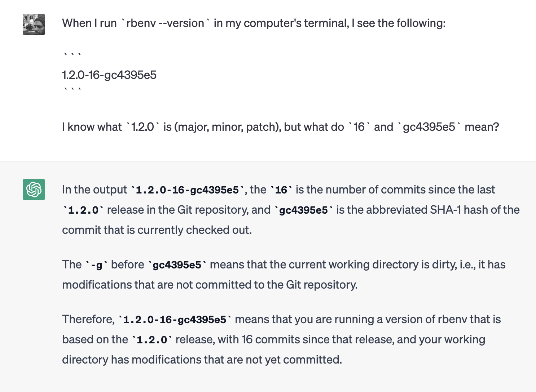This screenshot has width=536, height=392.
Task: Click "(major, minor, patch)" in the user's question
Action: [227, 127]
